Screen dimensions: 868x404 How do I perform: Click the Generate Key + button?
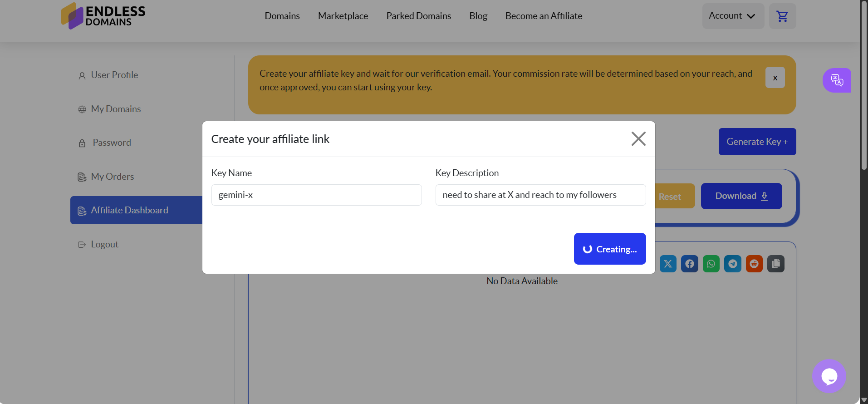[757, 142]
